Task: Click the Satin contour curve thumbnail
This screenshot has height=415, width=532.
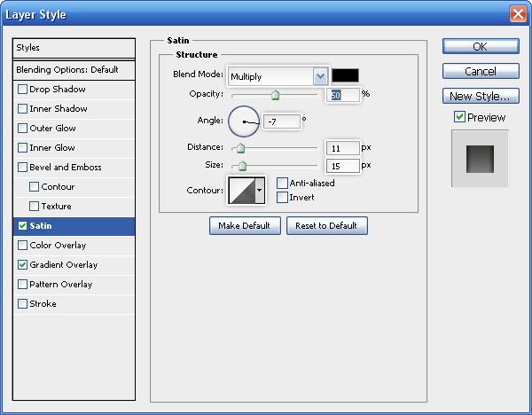Action: 241,189
